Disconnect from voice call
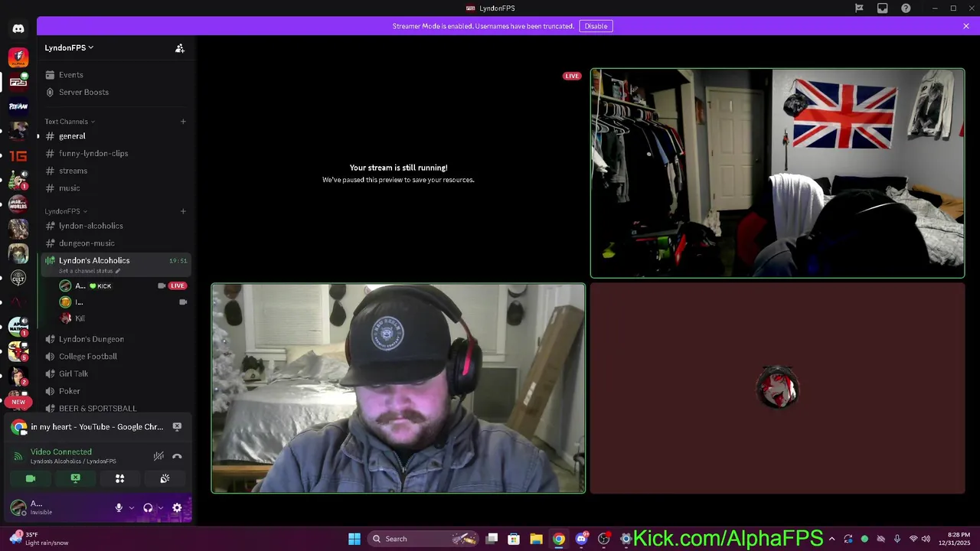The image size is (980, 551). pyautogui.click(x=177, y=456)
